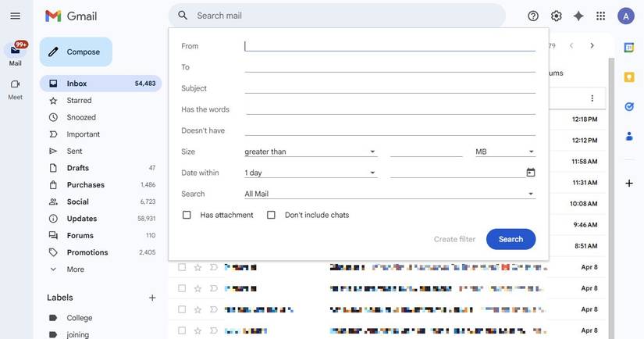Select the fourth Apr 8 email checkbox
The width and height of the screenshot is (644, 339).
182,330
